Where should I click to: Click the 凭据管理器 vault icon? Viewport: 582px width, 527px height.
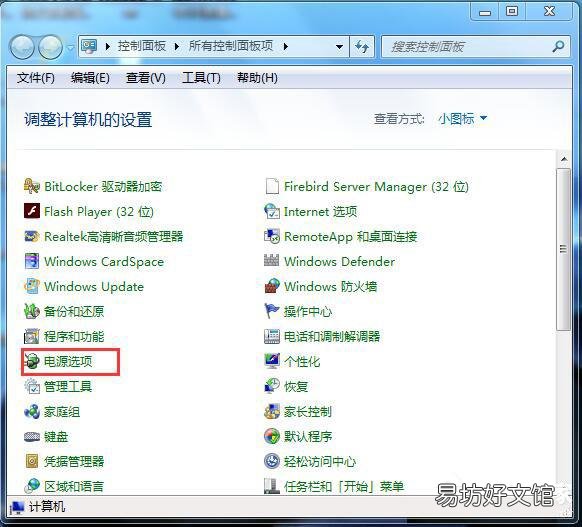click(x=32, y=461)
